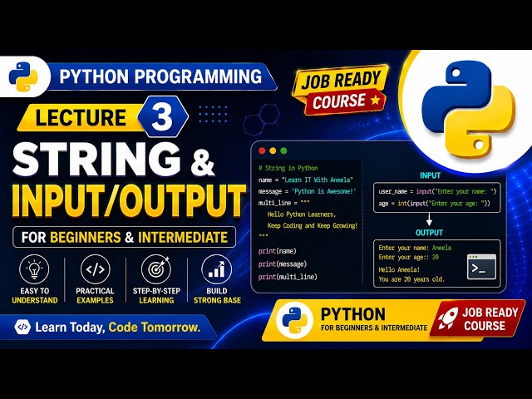
Task: Click the lightbulb icon above EASY TO UNDERSTAND
Action: [x=34, y=269]
